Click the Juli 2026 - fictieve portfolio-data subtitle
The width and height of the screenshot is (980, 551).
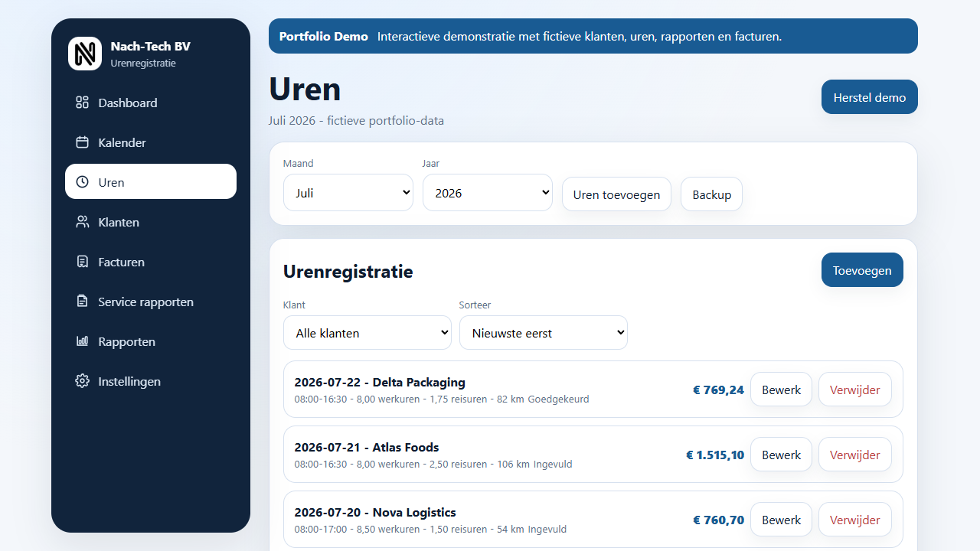coord(356,121)
